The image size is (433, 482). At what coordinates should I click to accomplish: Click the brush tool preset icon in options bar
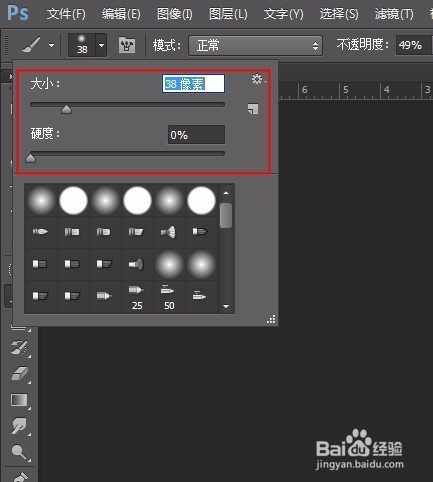tap(31, 45)
